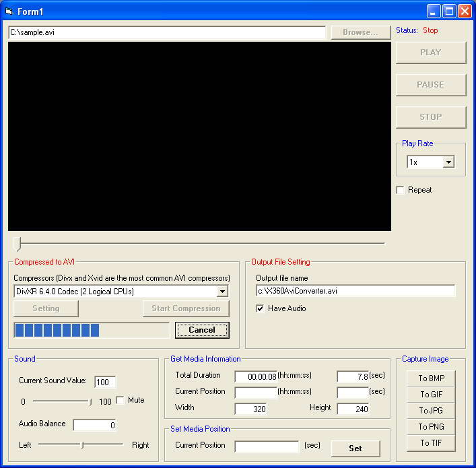This screenshot has height=468, width=476.
Task: Click the file path field showing C:\sample.avi
Action: tap(167, 32)
